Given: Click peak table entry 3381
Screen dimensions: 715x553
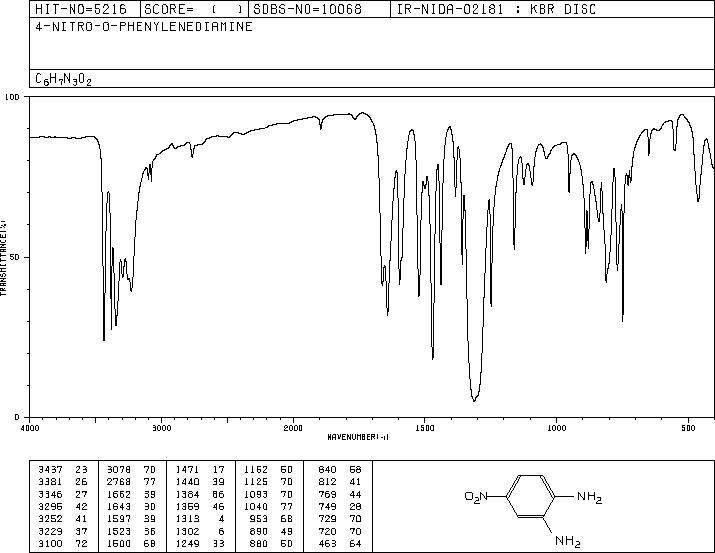Looking at the screenshot, I should tap(50, 482).
